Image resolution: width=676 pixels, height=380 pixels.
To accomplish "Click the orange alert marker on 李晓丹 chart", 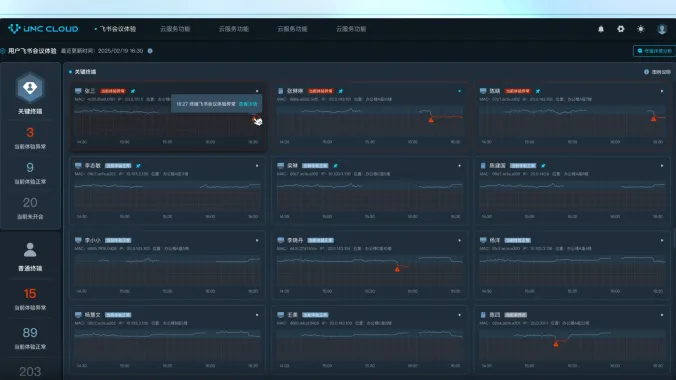I will (397, 269).
